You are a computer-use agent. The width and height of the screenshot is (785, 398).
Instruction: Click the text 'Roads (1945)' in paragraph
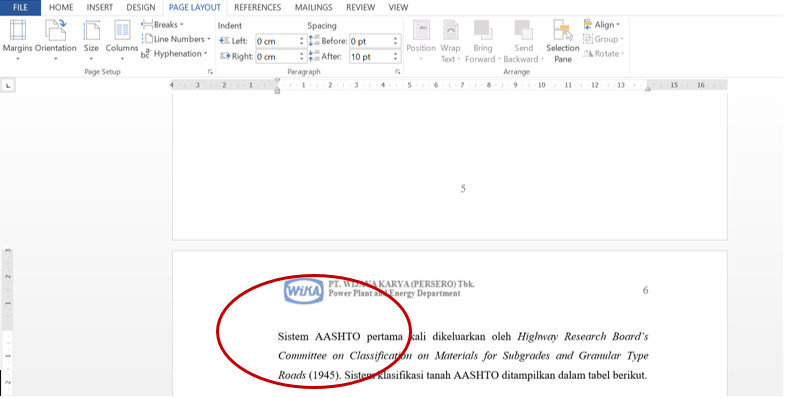(x=310, y=375)
